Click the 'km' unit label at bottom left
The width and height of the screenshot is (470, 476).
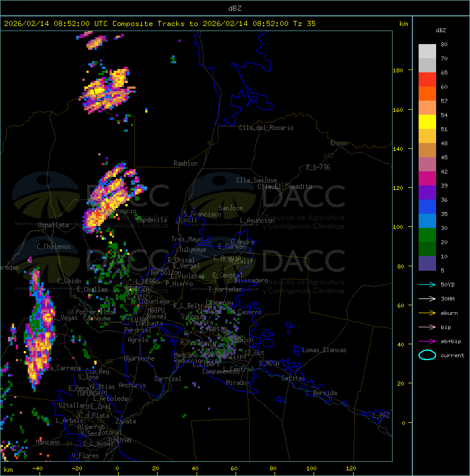[x=8, y=470]
